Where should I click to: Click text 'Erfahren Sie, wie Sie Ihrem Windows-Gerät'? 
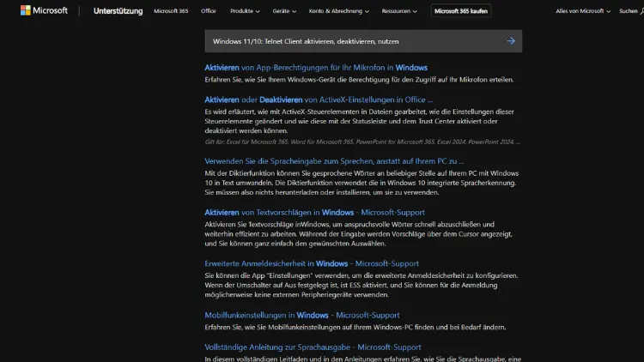[x=359, y=80]
